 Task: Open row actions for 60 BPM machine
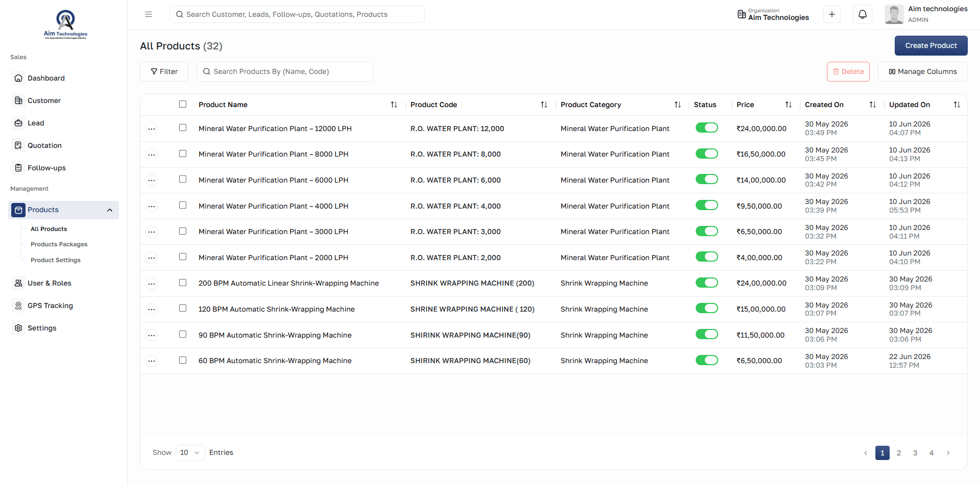tap(152, 361)
